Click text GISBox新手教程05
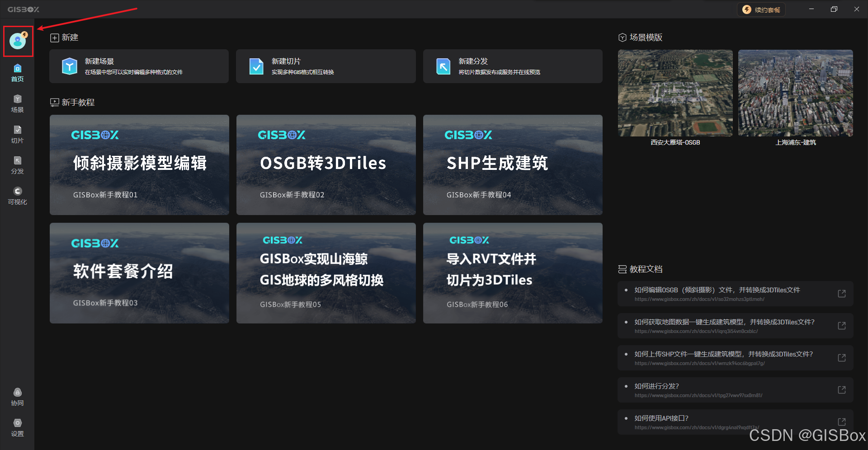This screenshot has width=868, height=450. coord(290,305)
